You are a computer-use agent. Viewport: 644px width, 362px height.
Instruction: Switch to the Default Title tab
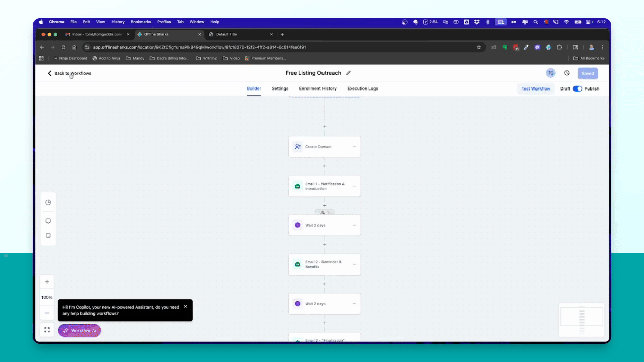coord(240,34)
